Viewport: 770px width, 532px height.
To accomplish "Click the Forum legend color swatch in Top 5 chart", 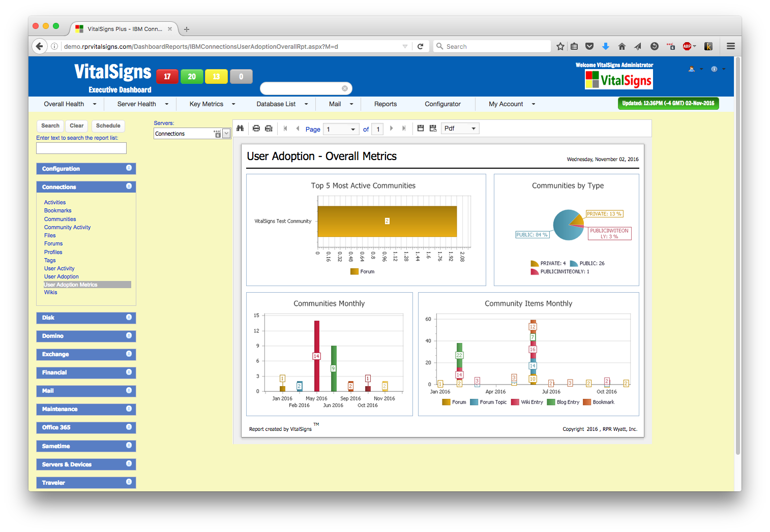I will (x=354, y=272).
